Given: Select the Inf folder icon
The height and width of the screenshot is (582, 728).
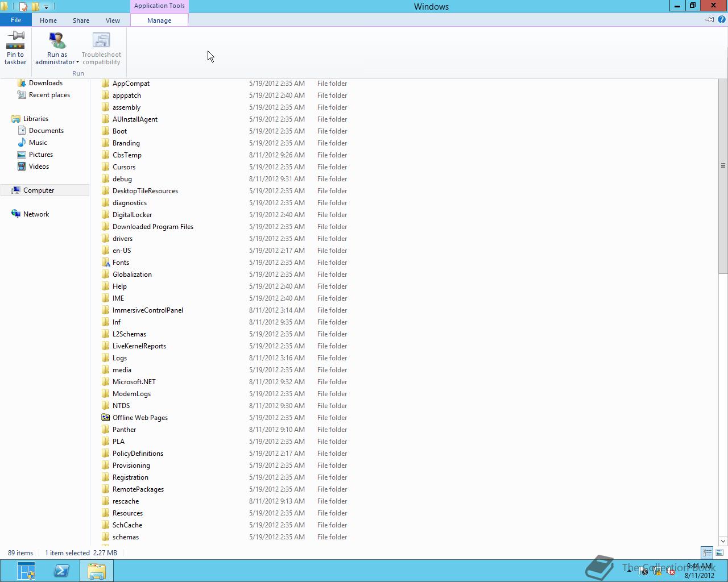Looking at the screenshot, I should [x=105, y=322].
